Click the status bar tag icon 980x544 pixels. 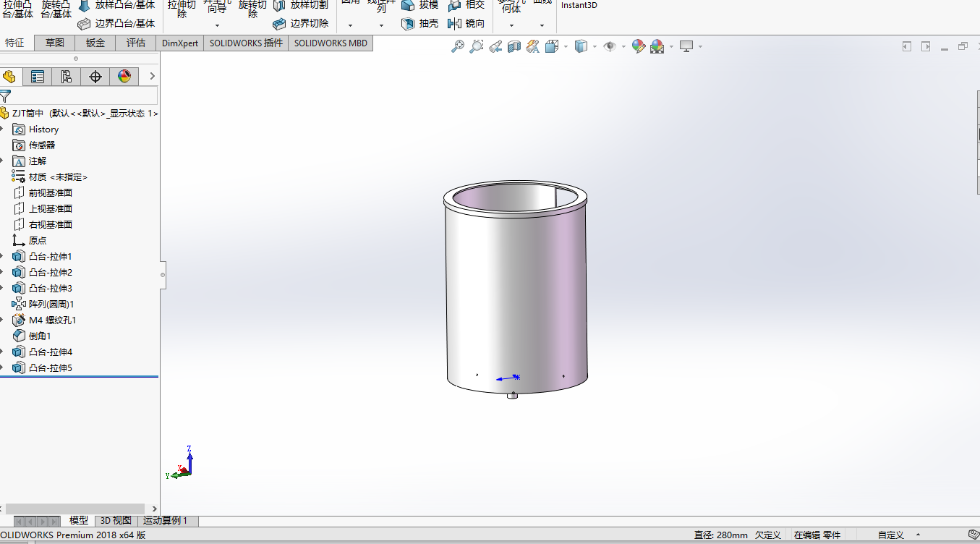point(973,534)
